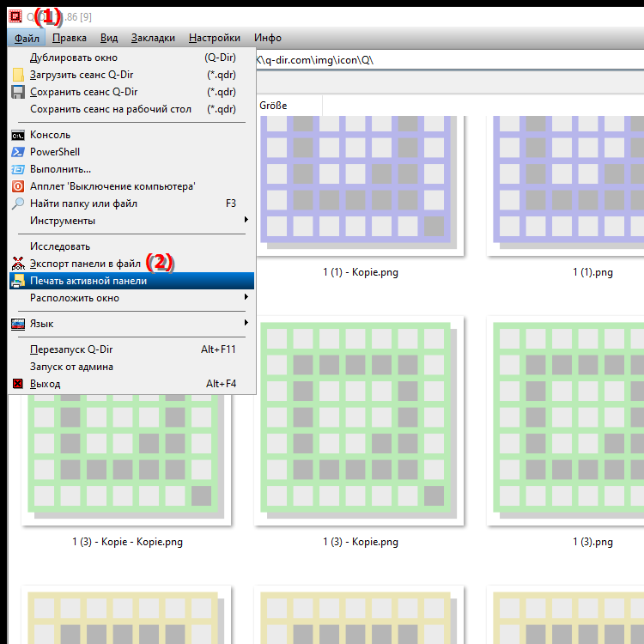
Task: Select thumbnail 1 (1) - Kopie.png
Action: (x=360, y=185)
